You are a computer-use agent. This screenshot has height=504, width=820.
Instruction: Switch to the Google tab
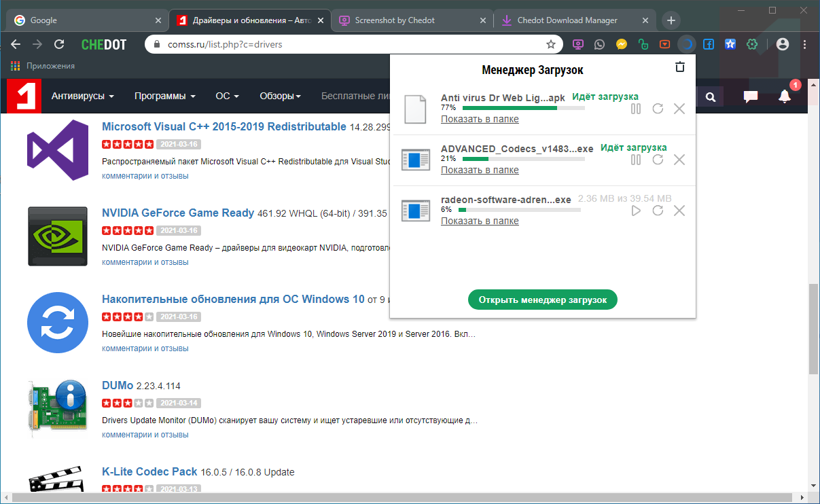(x=86, y=20)
